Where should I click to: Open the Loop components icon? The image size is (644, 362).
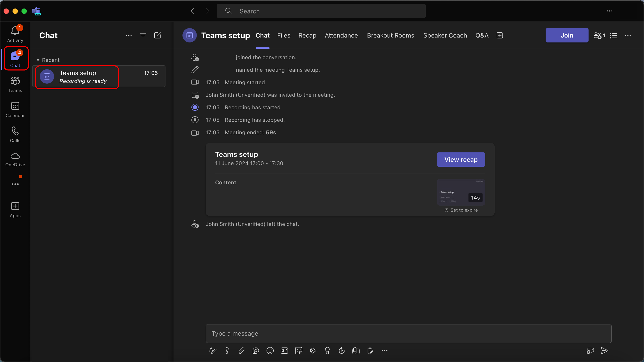[x=256, y=351]
